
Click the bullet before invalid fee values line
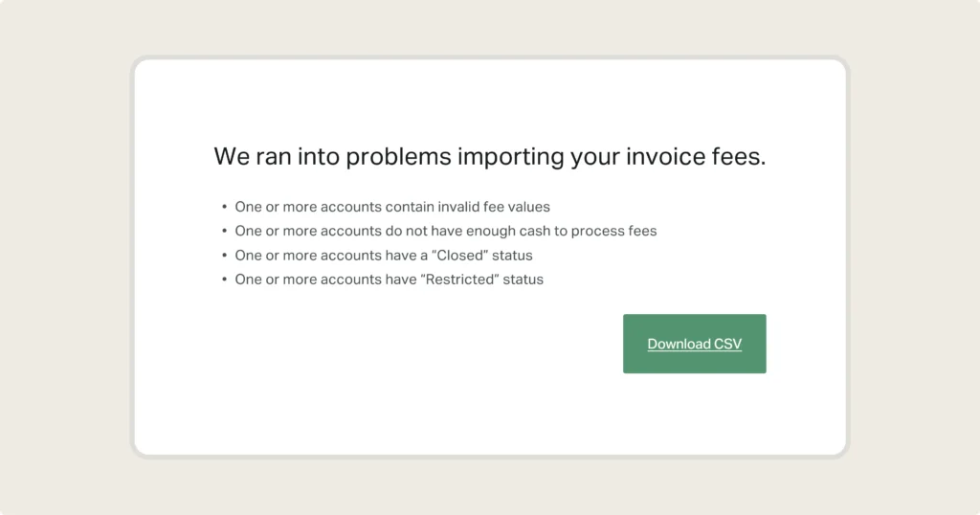click(x=224, y=207)
